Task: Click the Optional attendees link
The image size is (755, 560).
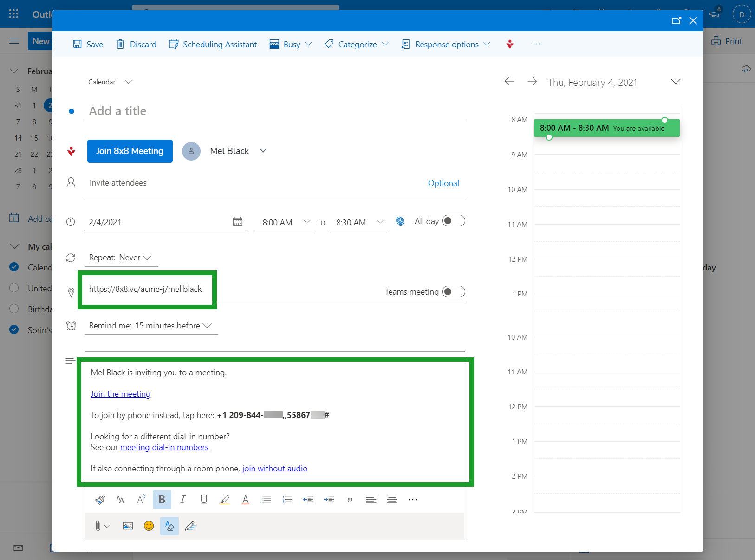Action: point(443,183)
